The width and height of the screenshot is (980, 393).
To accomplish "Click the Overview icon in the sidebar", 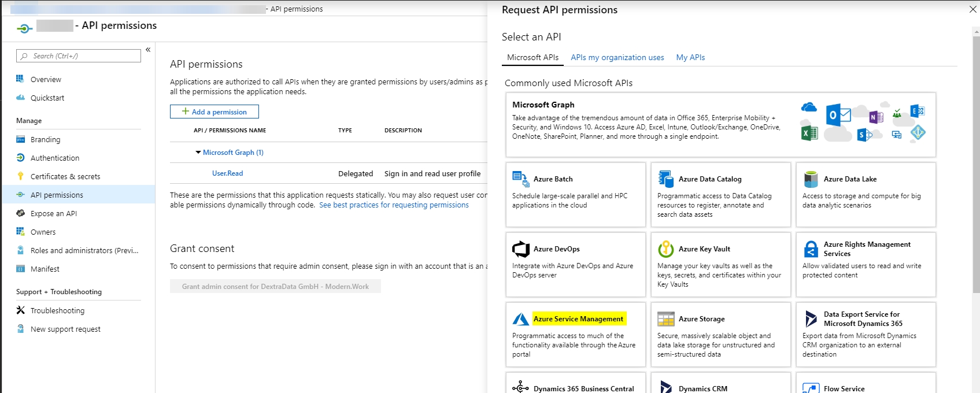I will coord(20,79).
